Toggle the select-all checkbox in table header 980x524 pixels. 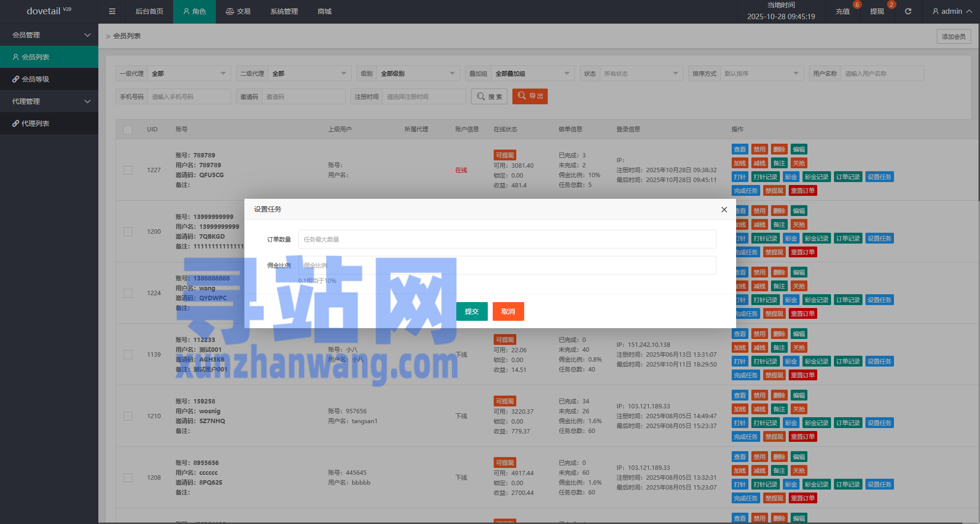tap(128, 130)
